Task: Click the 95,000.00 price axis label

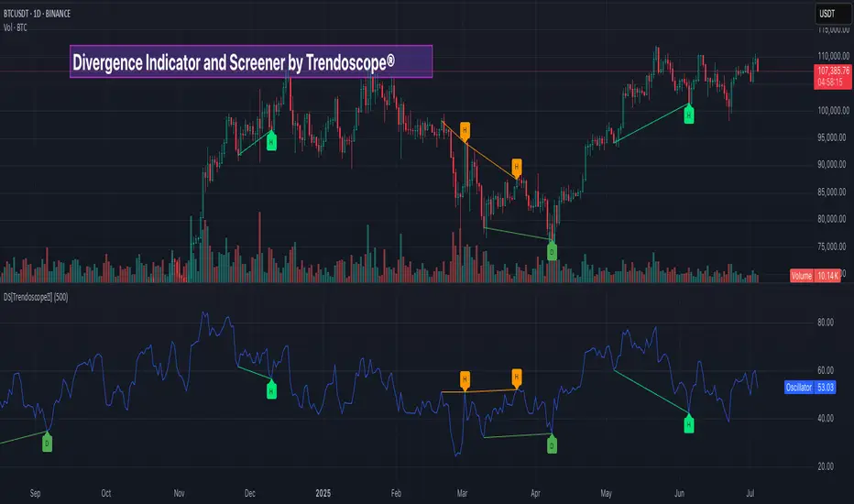Action: 833,137
